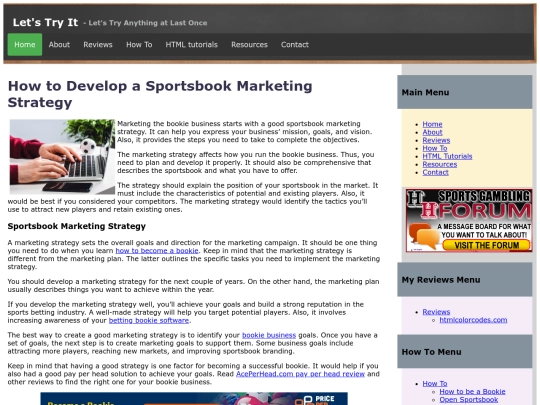Open Reviews in top navigation bar

(98, 44)
